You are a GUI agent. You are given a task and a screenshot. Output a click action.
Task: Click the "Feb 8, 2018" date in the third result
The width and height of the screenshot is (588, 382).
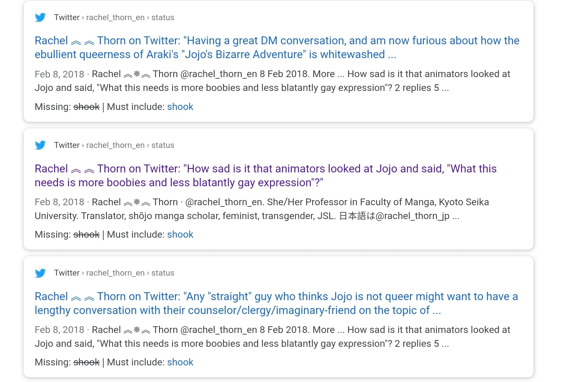[x=59, y=330]
